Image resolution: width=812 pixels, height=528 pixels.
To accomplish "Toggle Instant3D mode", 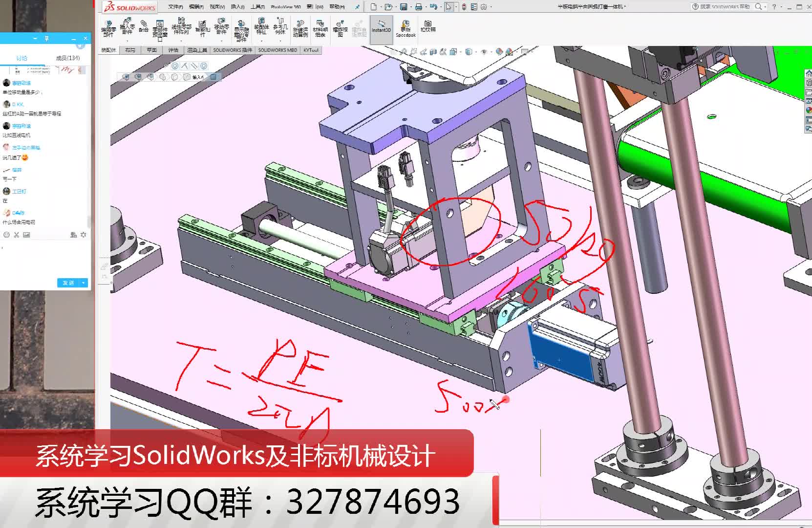I will (382, 28).
